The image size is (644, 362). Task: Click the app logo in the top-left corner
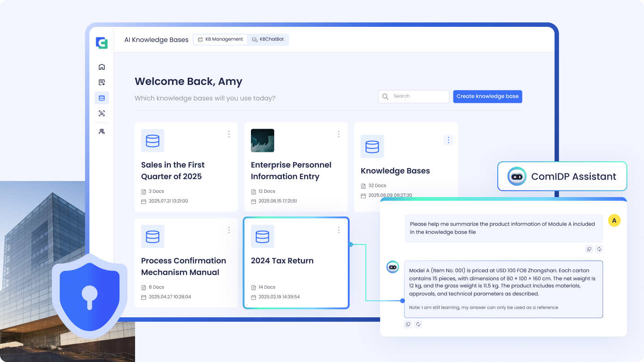(x=102, y=43)
